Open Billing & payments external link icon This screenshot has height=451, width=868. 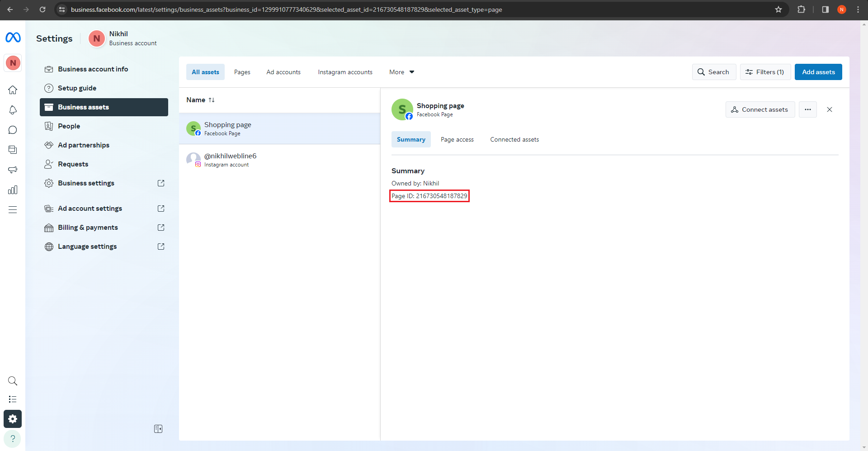point(161,228)
